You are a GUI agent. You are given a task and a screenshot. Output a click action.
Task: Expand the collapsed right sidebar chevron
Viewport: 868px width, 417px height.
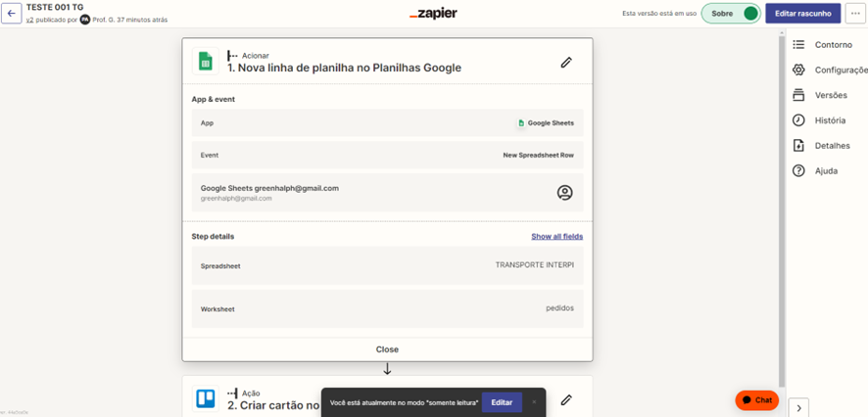pyautogui.click(x=799, y=408)
